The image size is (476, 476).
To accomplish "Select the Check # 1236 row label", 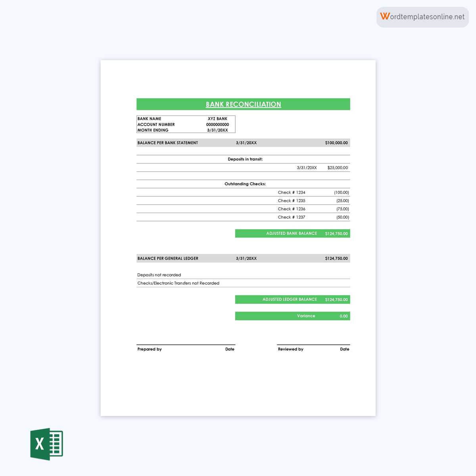I will (292, 209).
